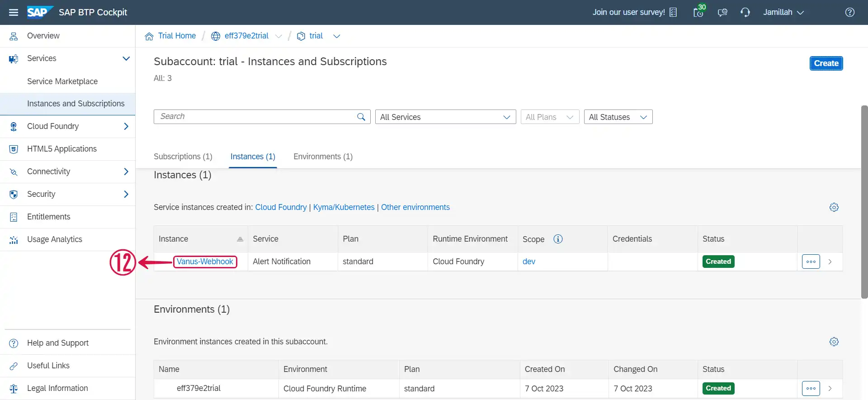Switch to Environments (1) tab
868x400 pixels.
[x=323, y=157]
